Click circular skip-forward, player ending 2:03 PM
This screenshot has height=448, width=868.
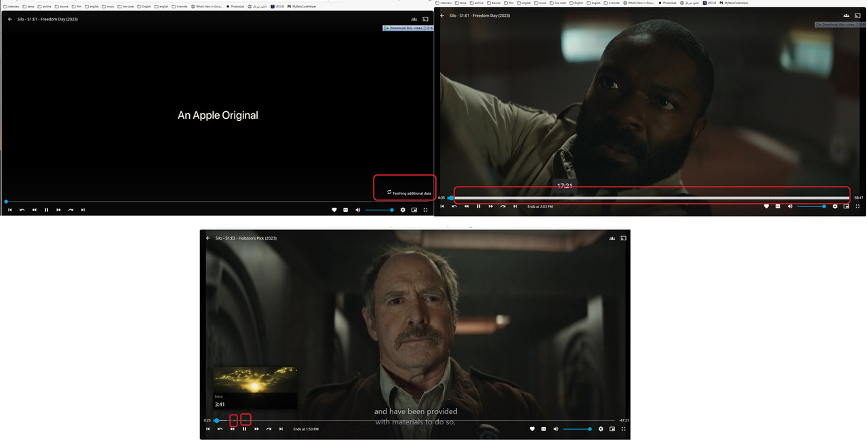[503, 206]
